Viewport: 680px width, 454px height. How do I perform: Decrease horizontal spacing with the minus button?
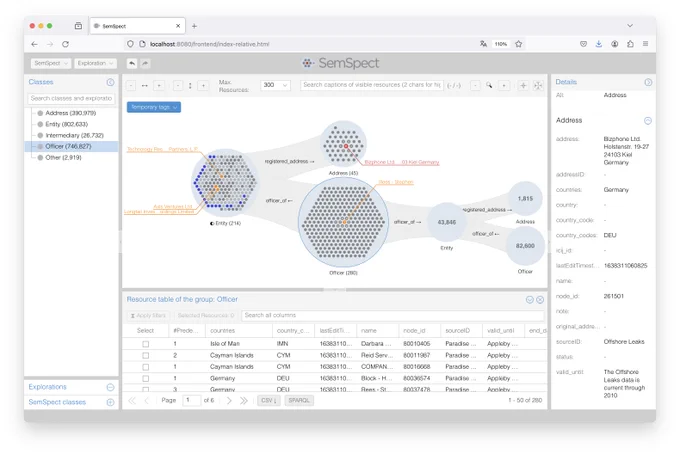131,85
